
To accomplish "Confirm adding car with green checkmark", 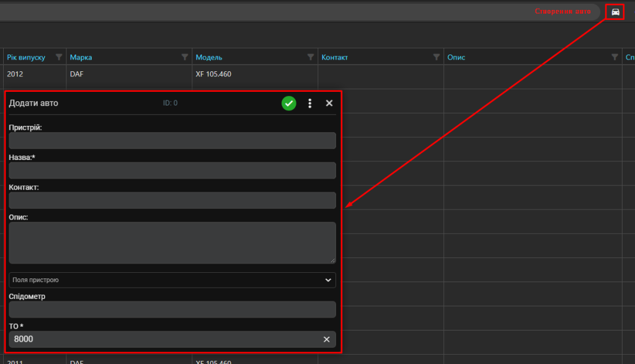I will (289, 104).
